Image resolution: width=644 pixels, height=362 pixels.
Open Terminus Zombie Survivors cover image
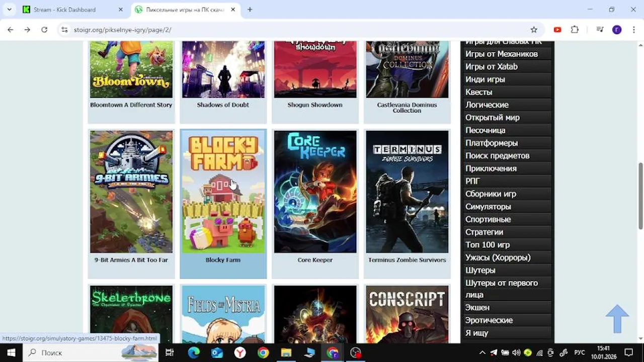click(407, 192)
